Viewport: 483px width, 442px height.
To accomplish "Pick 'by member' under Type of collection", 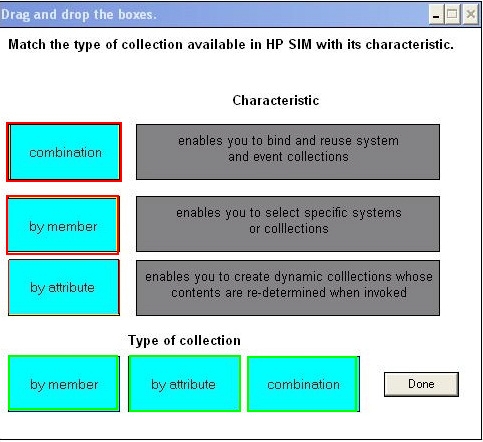I will click(x=64, y=384).
